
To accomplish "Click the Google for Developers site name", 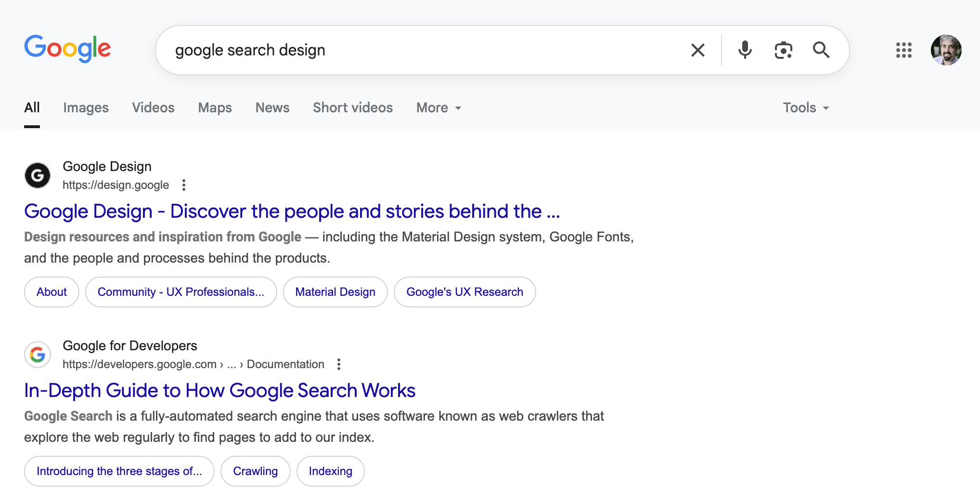I will [130, 345].
